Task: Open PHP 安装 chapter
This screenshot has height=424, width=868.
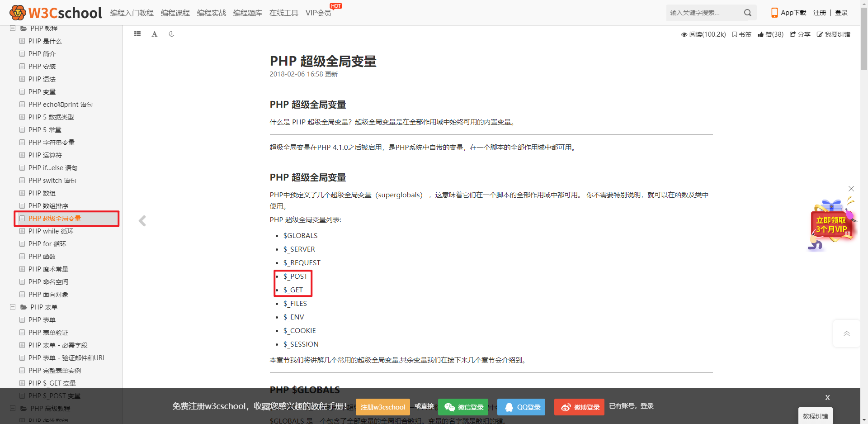Action: pyautogui.click(x=42, y=67)
